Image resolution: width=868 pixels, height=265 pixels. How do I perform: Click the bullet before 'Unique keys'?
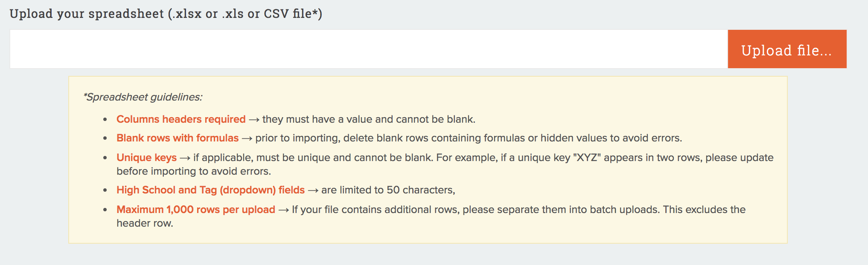(105, 158)
